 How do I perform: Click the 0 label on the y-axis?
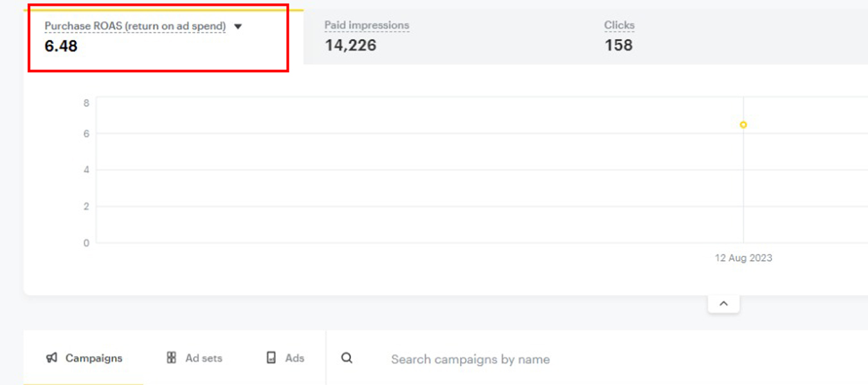tap(86, 243)
